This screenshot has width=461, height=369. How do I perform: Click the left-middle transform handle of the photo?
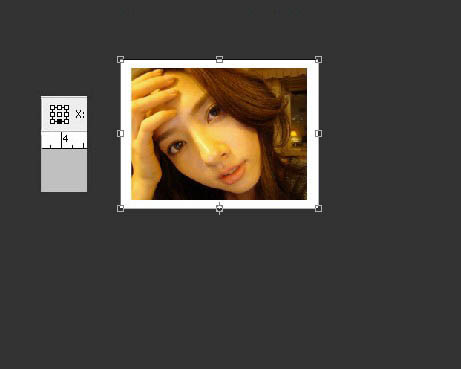click(x=120, y=133)
